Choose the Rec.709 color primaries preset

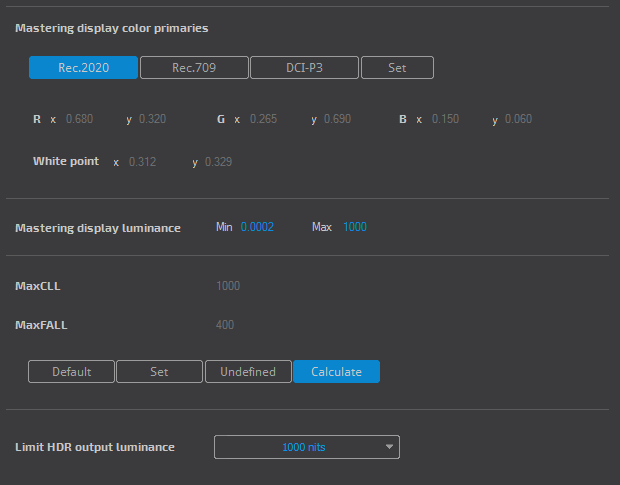(194, 68)
